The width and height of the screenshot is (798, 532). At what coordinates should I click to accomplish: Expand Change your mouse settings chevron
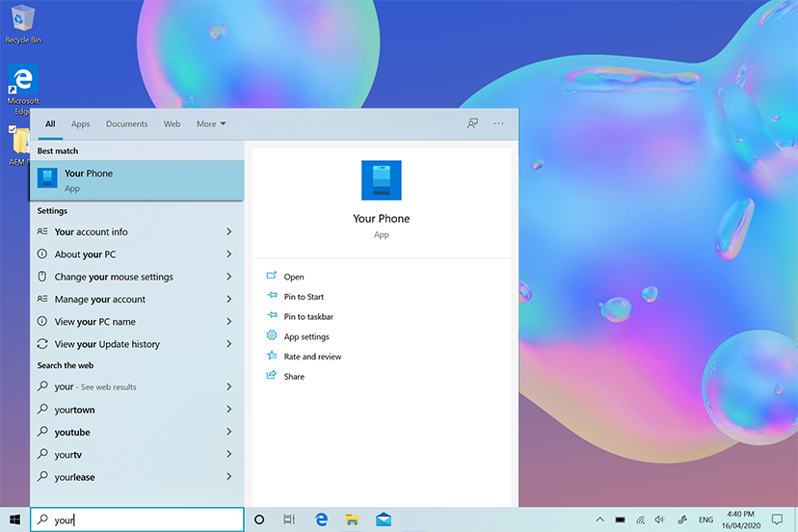tap(229, 277)
